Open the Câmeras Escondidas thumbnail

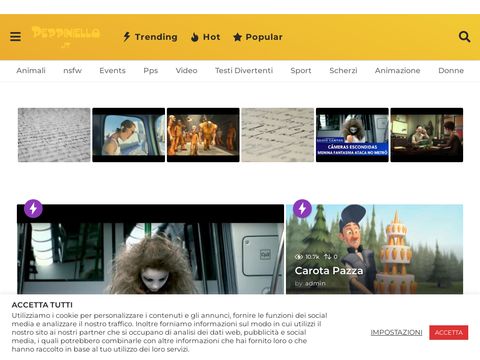tap(352, 135)
